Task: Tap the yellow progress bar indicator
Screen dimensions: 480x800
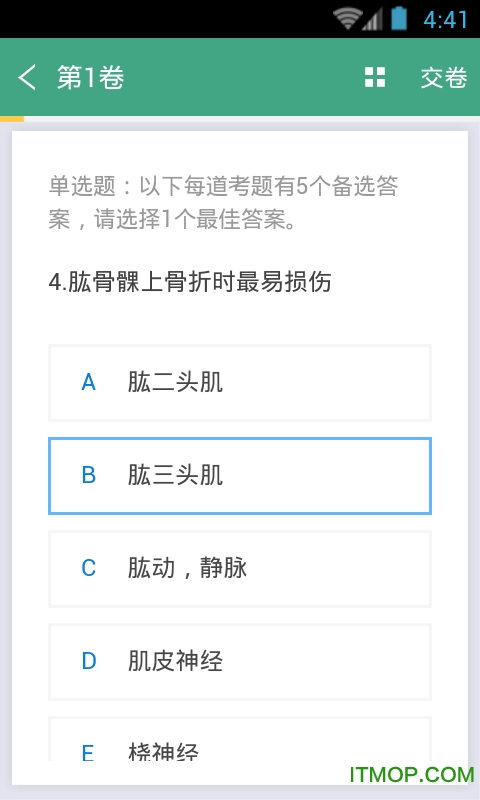Action: [x=12, y=119]
